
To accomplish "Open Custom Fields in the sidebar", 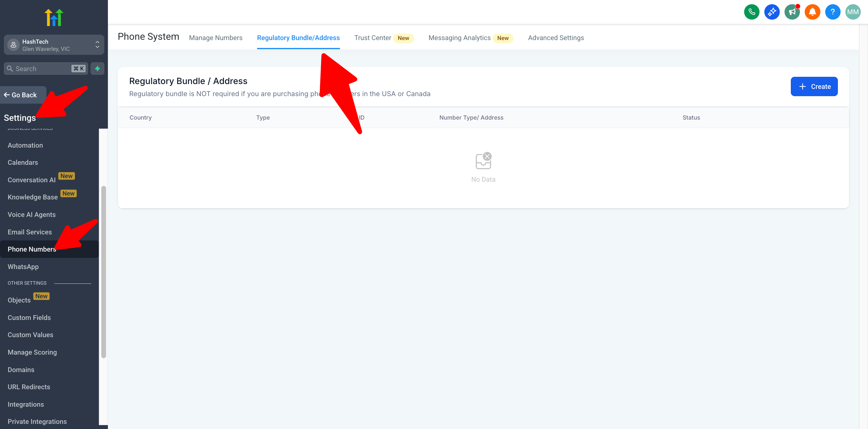I will click(29, 318).
